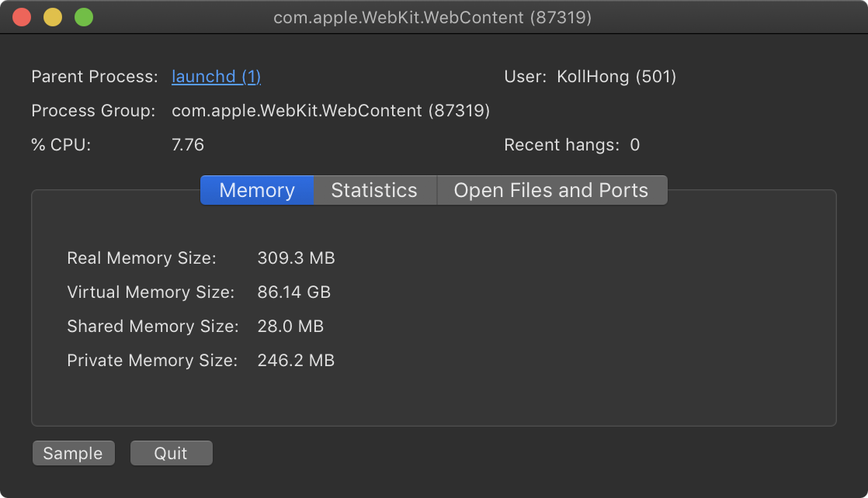868x498 pixels.
Task: Close the WebContent process info window
Action: 22,17
